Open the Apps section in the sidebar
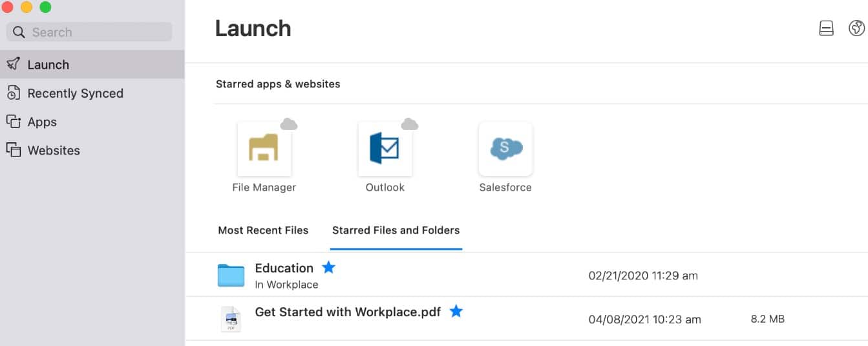The width and height of the screenshot is (868, 346). pyautogui.click(x=42, y=122)
